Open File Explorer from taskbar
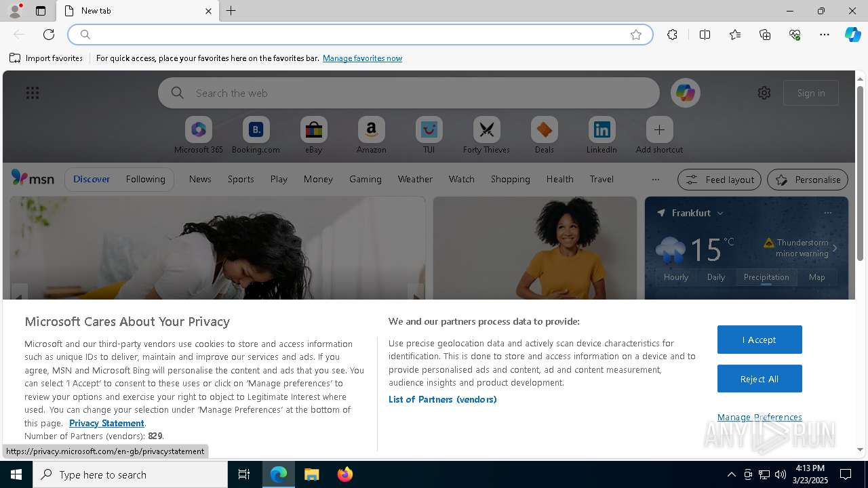Screen dimensions: 868x488 click(x=312, y=474)
